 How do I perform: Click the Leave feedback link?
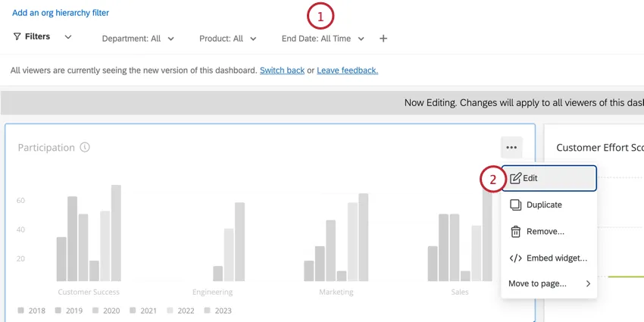click(x=347, y=70)
